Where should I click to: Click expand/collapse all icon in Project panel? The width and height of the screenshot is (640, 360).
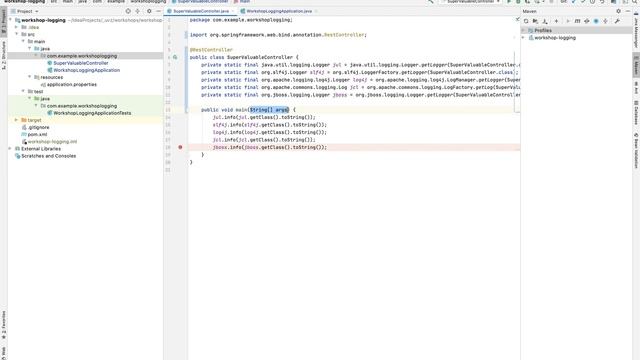coord(138,11)
